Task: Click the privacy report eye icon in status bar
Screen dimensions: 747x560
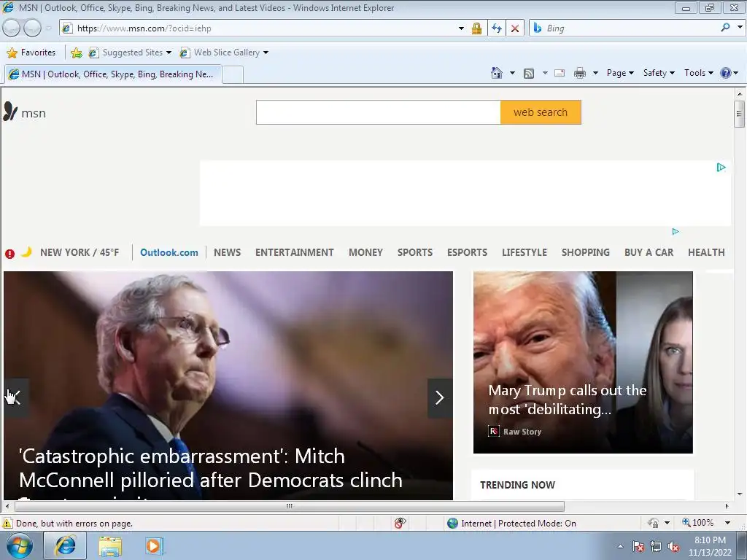Action: pyautogui.click(x=400, y=523)
